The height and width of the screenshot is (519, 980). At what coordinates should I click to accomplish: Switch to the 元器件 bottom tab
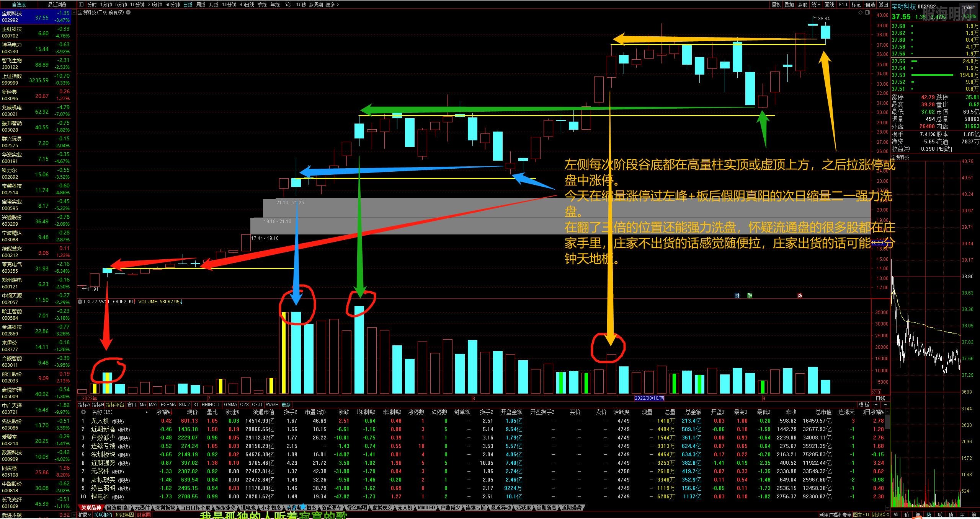(142, 508)
